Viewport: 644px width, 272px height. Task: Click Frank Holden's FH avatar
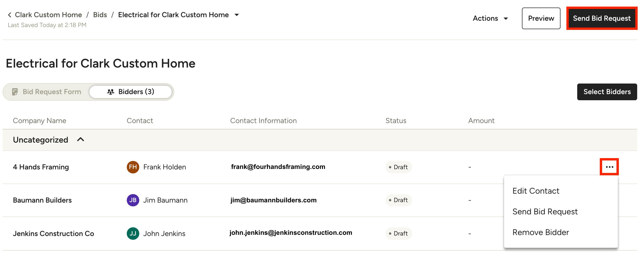pyautogui.click(x=133, y=167)
